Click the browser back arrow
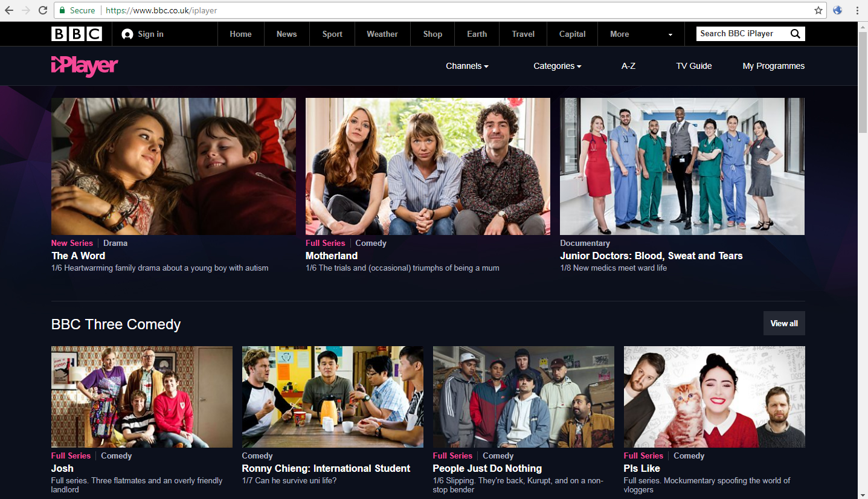This screenshot has height=499, width=868. click(9, 10)
